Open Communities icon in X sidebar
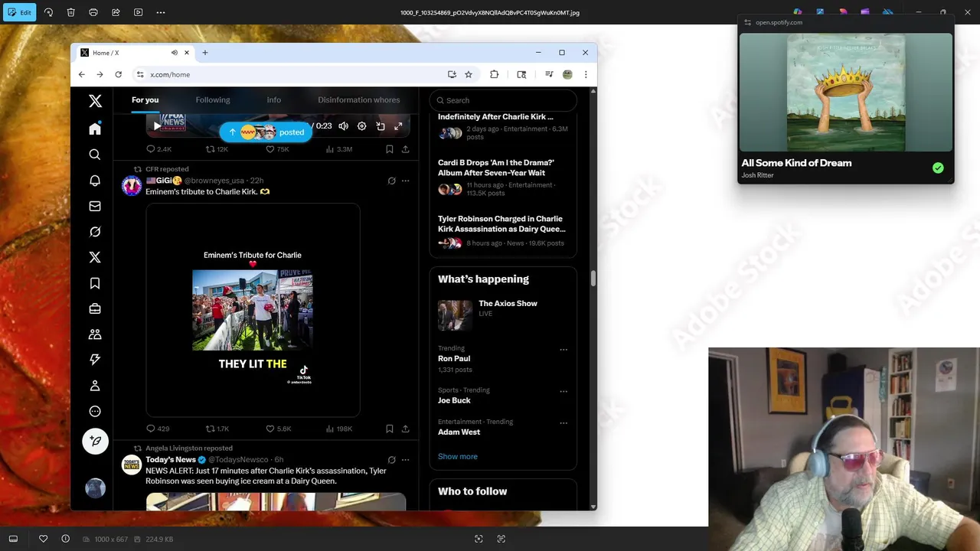The height and width of the screenshot is (551, 980). tap(95, 334)
